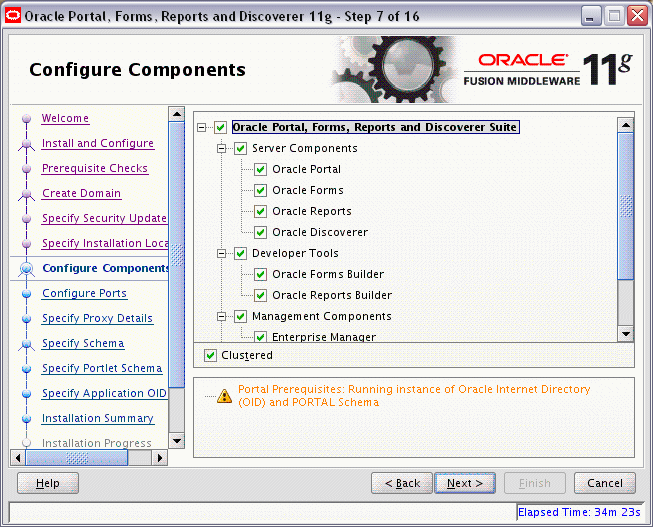The width and height of the screenshot is (653, 527).
Task: Select the Configure Components step
Action: click(x=105, y=268)
